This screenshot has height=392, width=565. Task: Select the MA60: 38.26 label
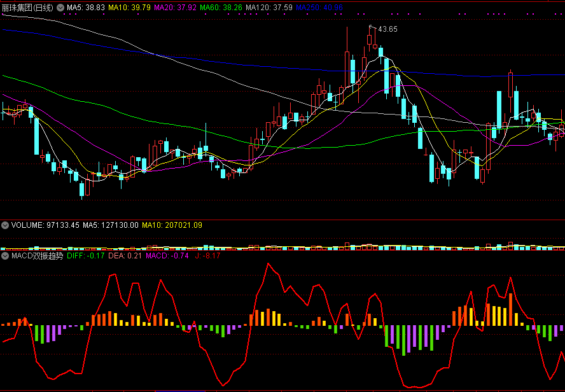click(x=221, y=8)
